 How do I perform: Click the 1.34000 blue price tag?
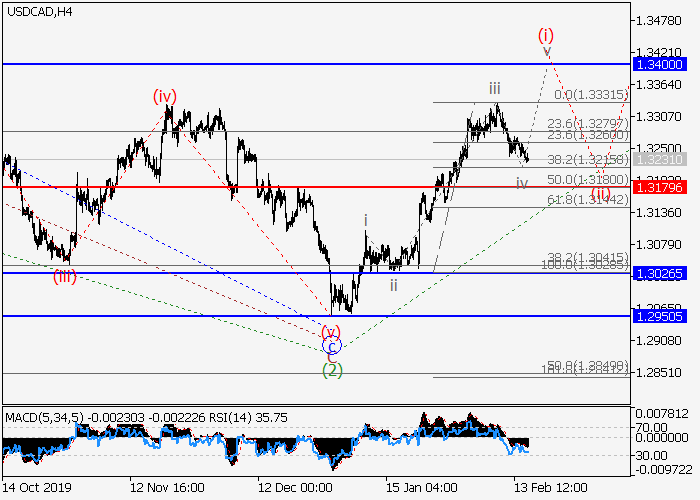pos(661,64)
